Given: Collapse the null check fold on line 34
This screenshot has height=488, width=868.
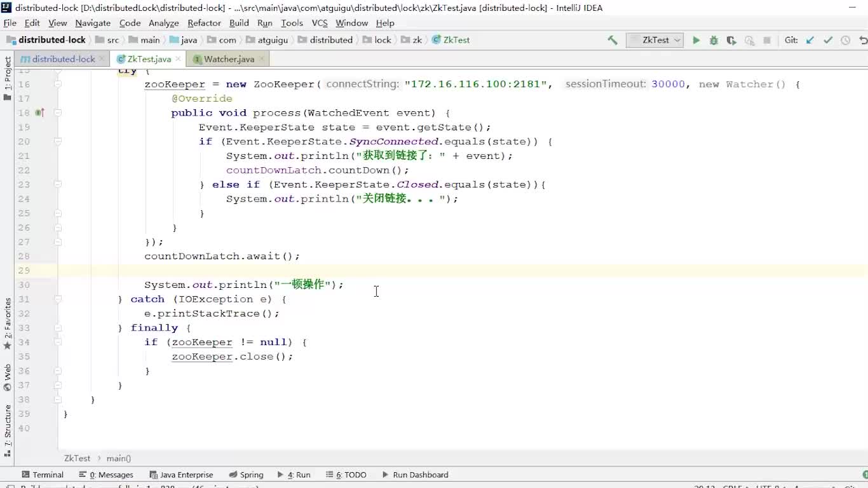Looking at the screenshot, I should [57, 342].
